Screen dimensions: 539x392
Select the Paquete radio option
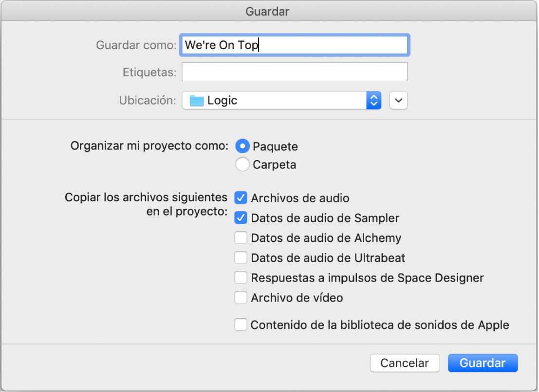(x=242, y=146)
